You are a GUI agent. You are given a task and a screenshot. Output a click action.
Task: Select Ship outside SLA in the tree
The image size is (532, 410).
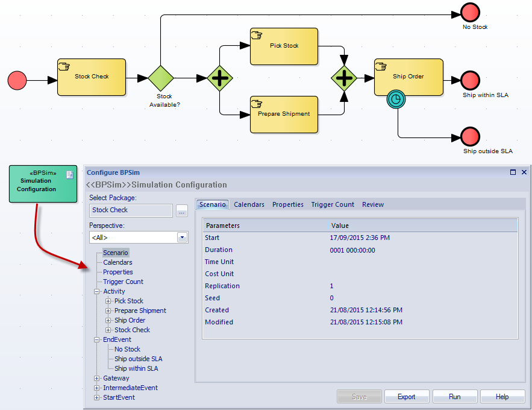138,359
